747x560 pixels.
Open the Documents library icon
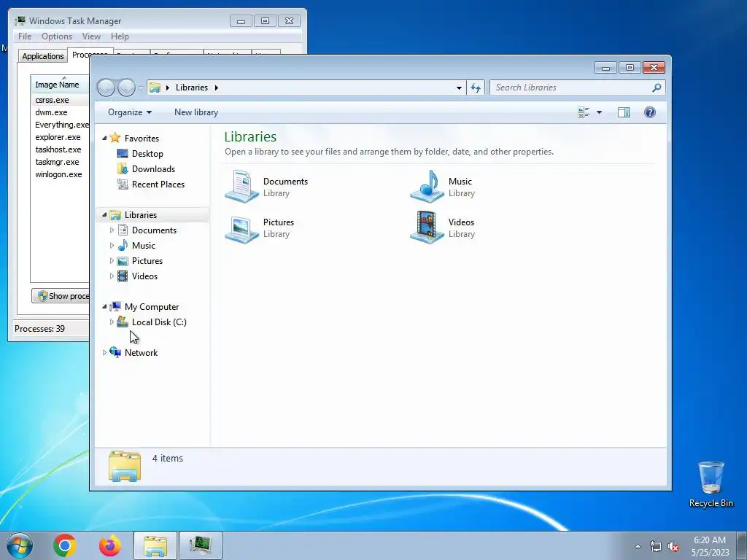242,187
